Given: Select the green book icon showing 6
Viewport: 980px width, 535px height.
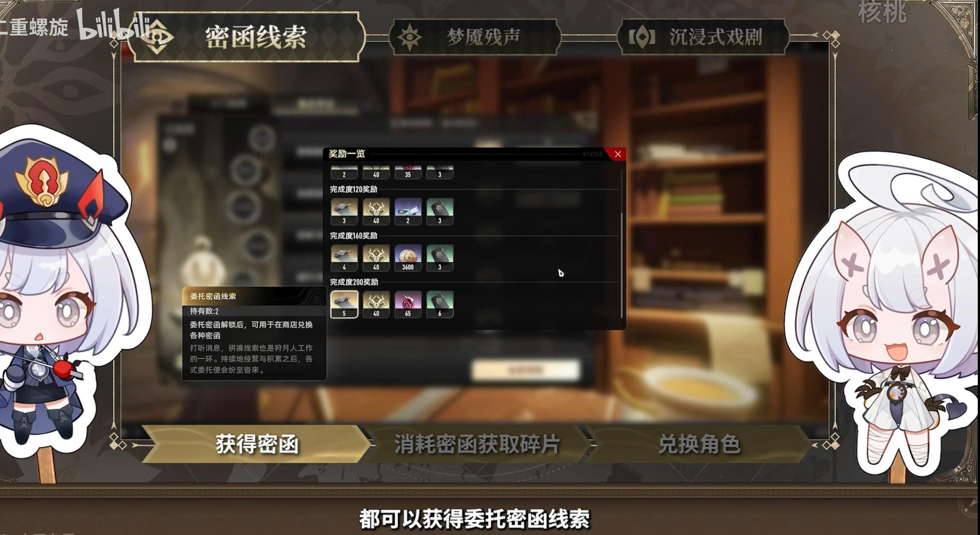Looking at the screenshot, I should click(439, 304).
